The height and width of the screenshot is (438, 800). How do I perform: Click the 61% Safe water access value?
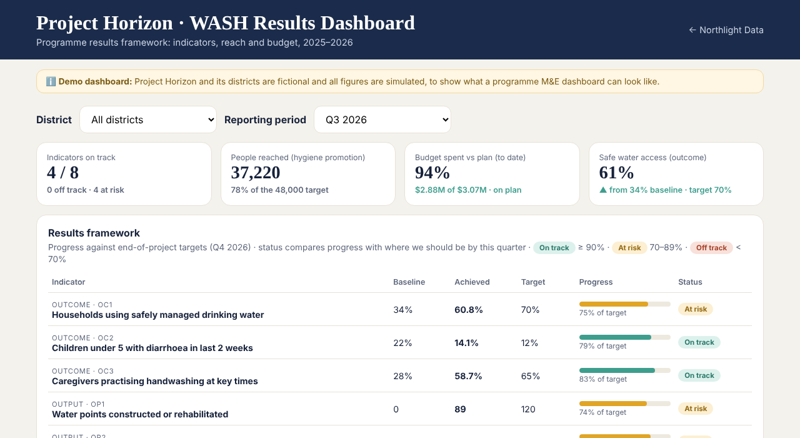616,173
